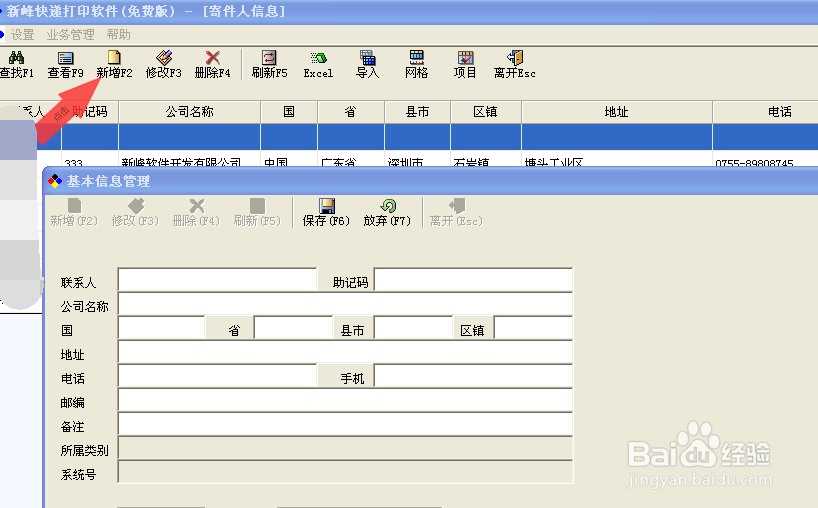The height and width of the screenshot is (508, 818).
Task: Click the 公司名称 column header
Action: (x=189, y=112)
